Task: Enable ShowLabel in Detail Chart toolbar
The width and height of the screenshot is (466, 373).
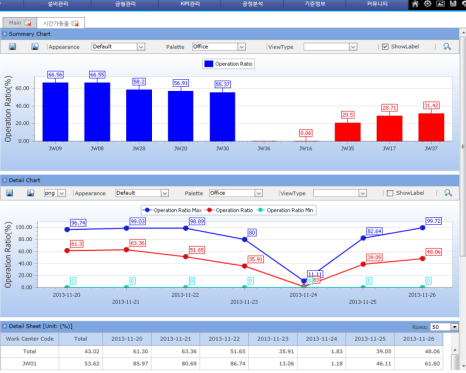Action: [390, 193]
